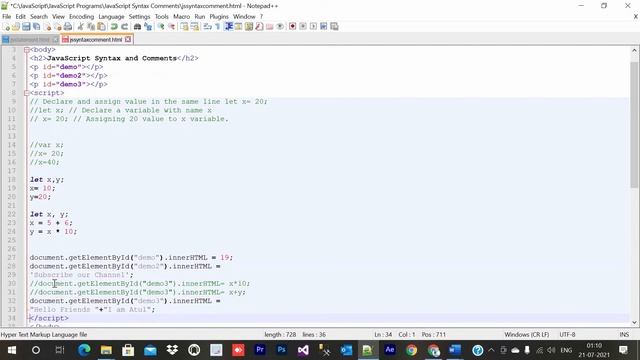Click the Save All toolbar icon
Image resolution: width=640 pixels, height=360 pixels.
point(36,27)
